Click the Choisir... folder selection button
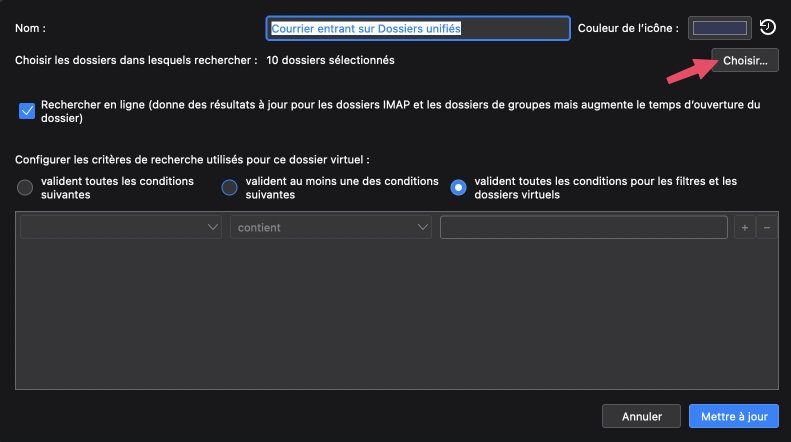This screenshot has width=791, height=442. coord(745,60)
